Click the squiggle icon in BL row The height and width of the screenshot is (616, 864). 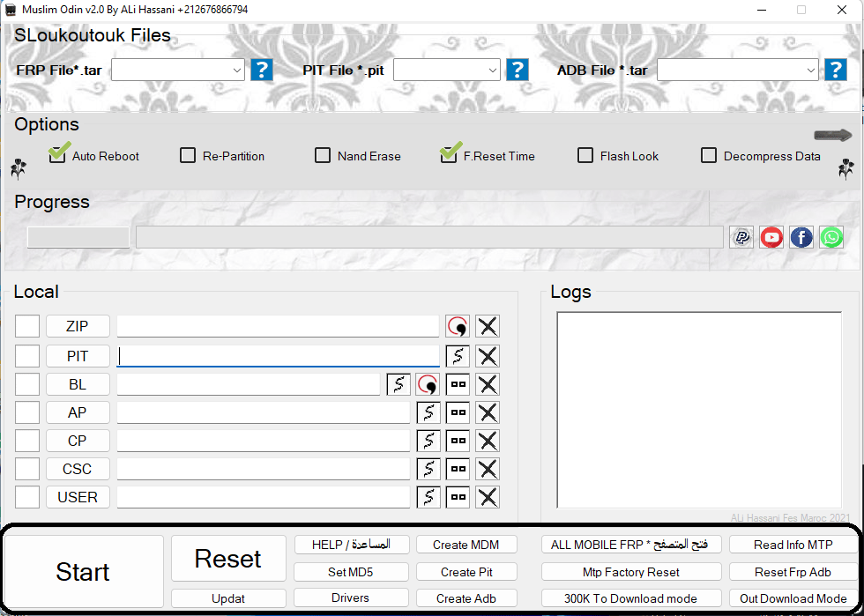tap(398, 384)
